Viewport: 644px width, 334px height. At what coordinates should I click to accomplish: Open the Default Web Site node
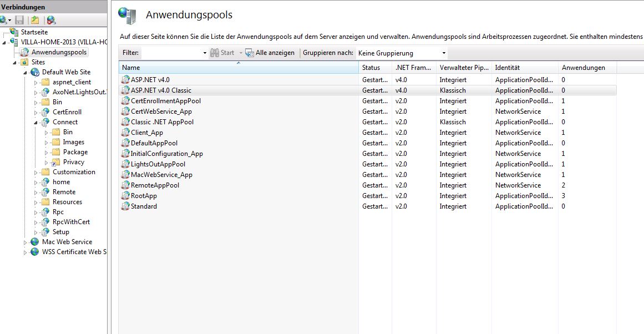pyautogui.click(x=66, y=72)
